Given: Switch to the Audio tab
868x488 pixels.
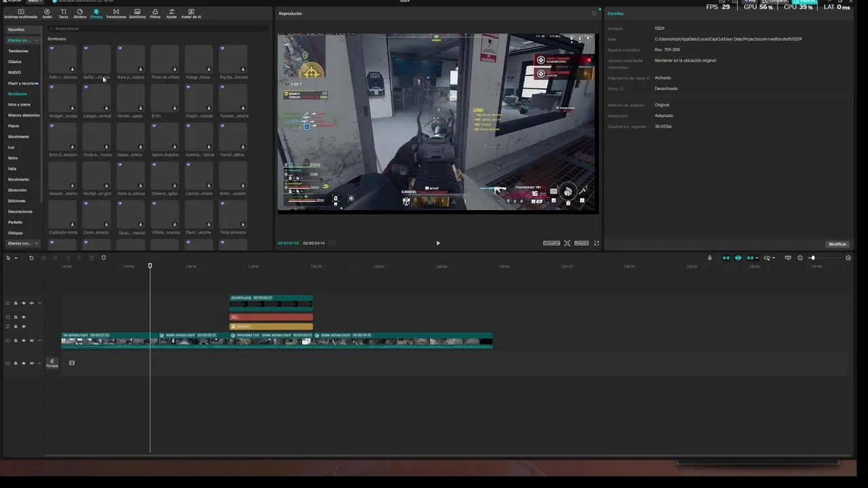Looking at the screenshot, I should click(47, 14).
